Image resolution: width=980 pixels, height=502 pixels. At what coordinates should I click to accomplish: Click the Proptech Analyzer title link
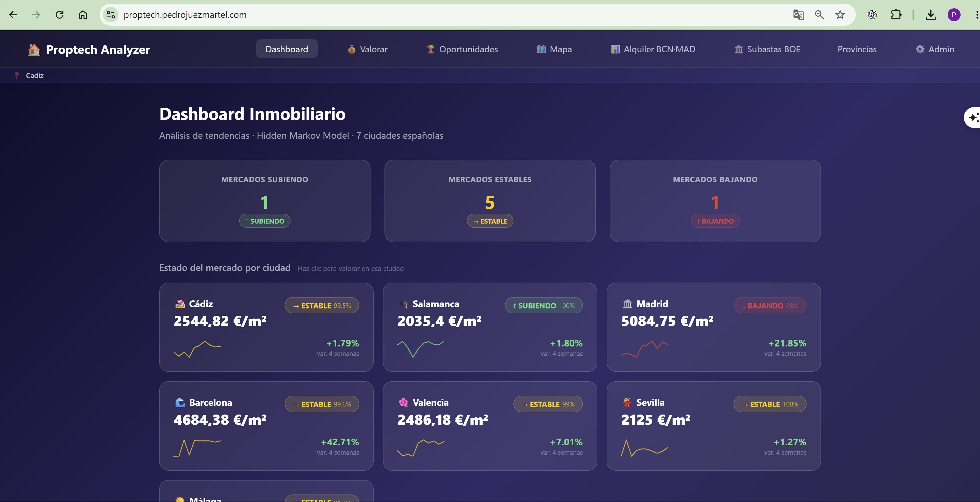[x=98, y=49]
